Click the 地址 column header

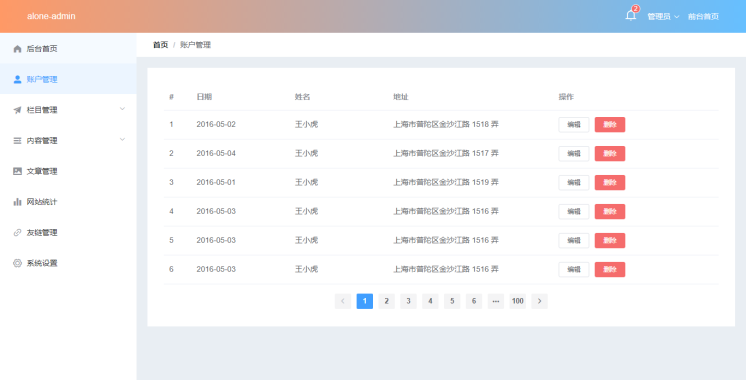[x=401, y=97]
